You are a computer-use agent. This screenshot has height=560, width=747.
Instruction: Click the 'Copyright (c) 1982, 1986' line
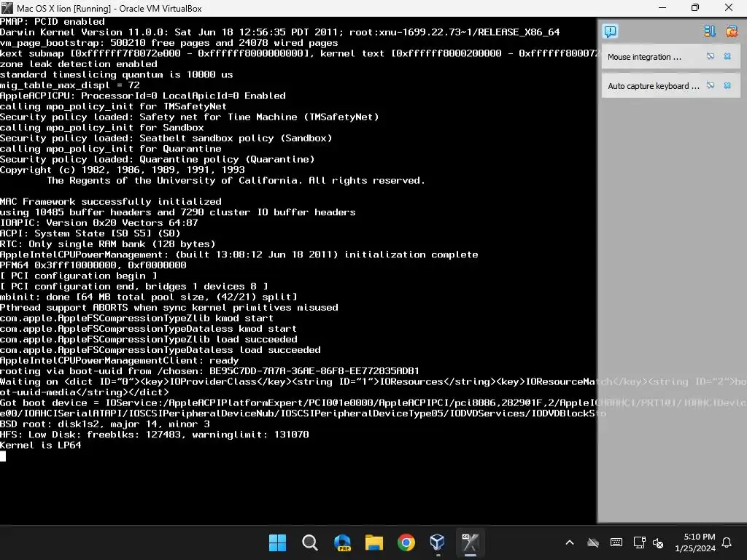click(x=123, y=169)
